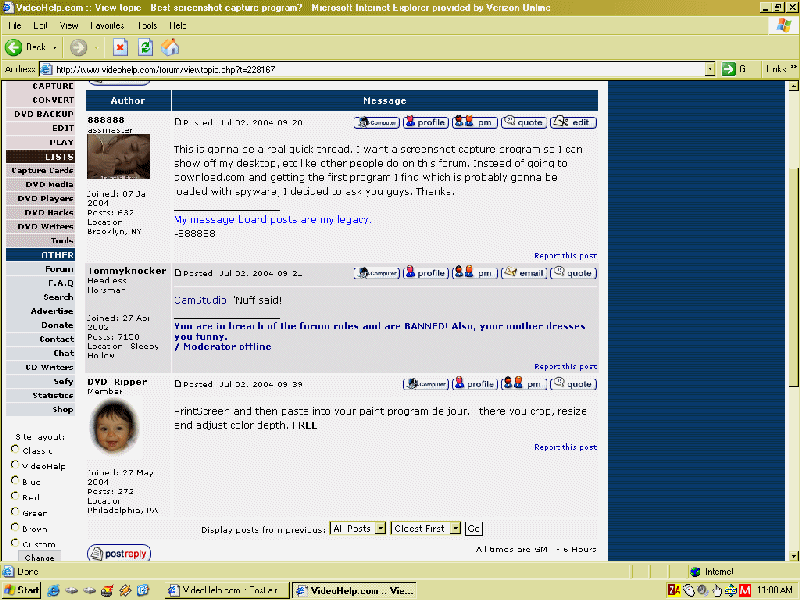Viewport: 800px width, 600px height.
Task: Select the Red layout radio button
Action: pyautogui.click(x=15, y=496)
